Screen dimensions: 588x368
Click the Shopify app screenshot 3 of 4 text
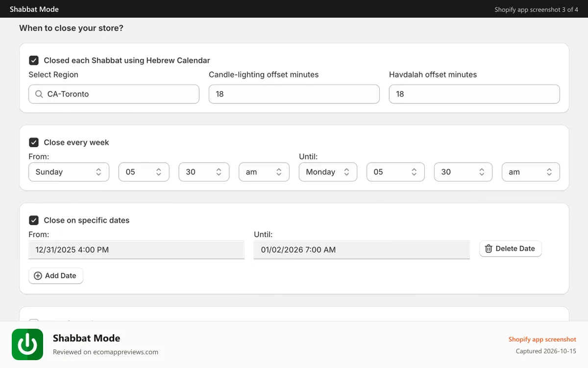click(x=537, y=9)
